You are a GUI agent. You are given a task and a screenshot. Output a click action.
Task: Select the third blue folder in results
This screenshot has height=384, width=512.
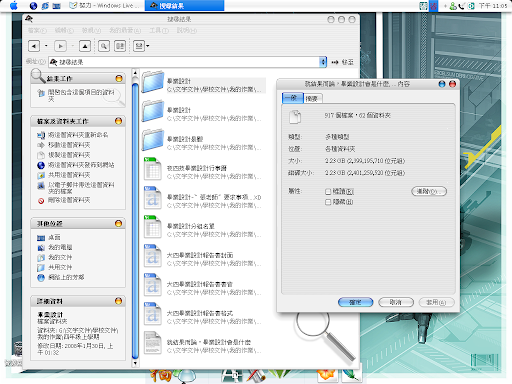pyautogui.click(x=153, y=140)
